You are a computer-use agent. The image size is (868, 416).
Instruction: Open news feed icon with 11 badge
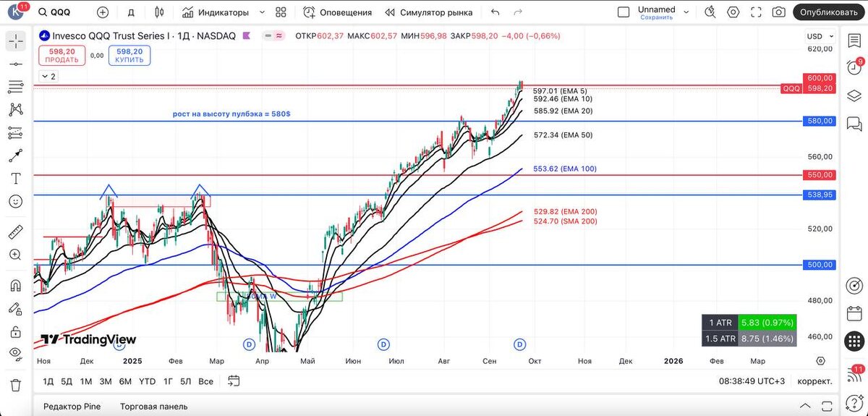point(854,373)
